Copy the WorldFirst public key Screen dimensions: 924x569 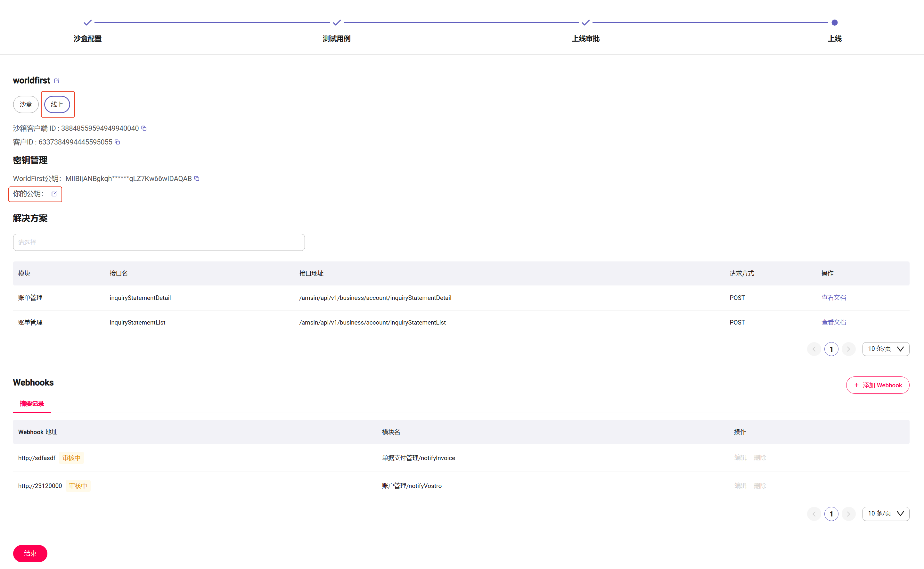(x=197, y=178)
